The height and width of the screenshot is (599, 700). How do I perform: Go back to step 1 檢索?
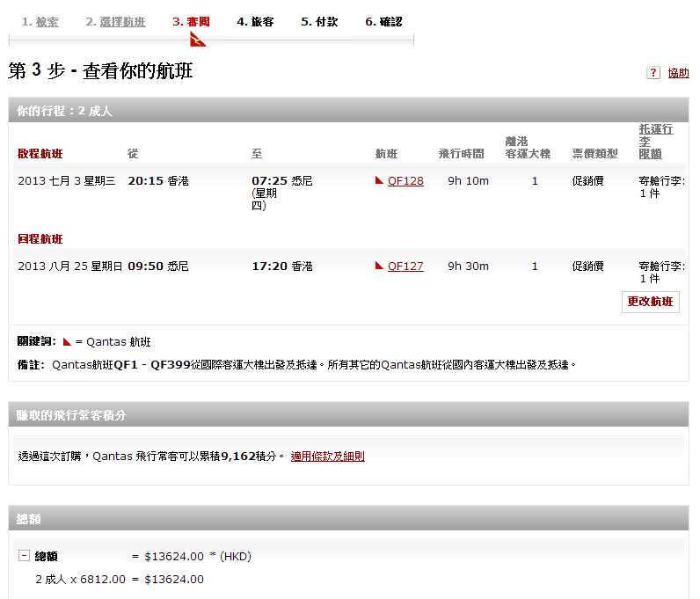point(40,22)
